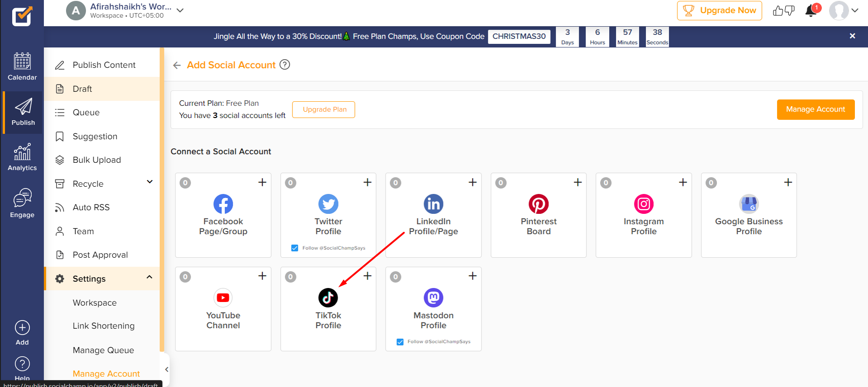Expand the Recycle submenu chevron
Screen dimensions: 868x387
point(150,182)
